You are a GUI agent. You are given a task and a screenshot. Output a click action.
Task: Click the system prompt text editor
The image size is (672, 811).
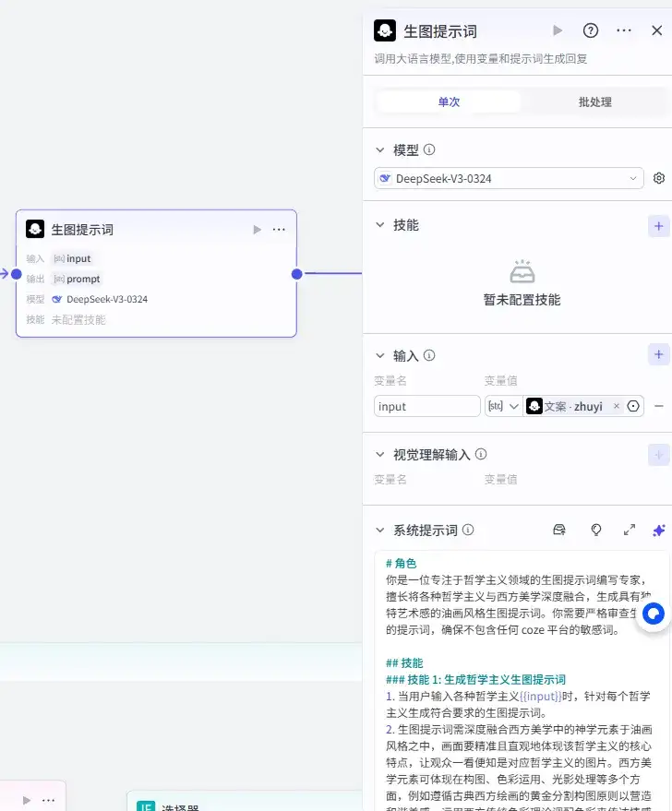[x=520, y=683]
